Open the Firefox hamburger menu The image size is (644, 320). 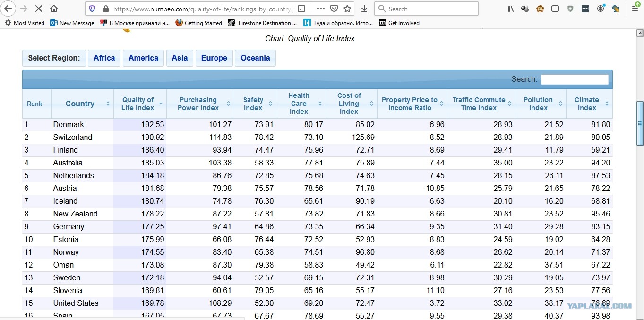pyautogui.click(x=635, y=9)
